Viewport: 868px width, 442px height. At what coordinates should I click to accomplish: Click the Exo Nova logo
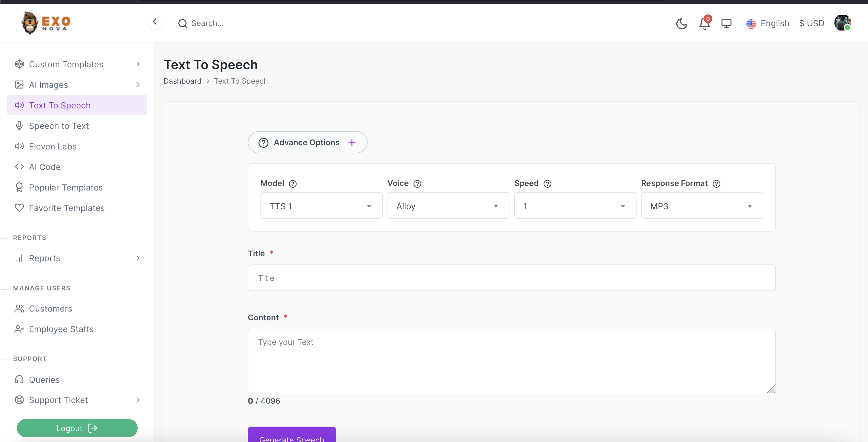tap(46, 23)
